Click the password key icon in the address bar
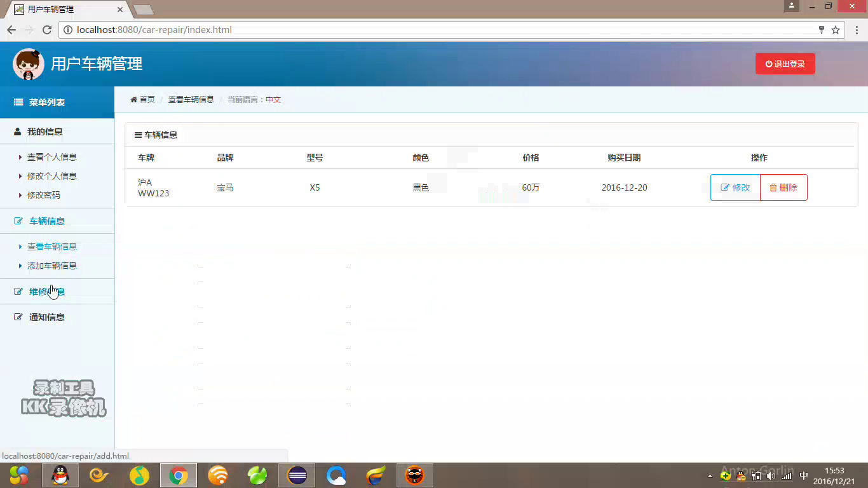Screen dimensions: 868x488 pos(822,30)
